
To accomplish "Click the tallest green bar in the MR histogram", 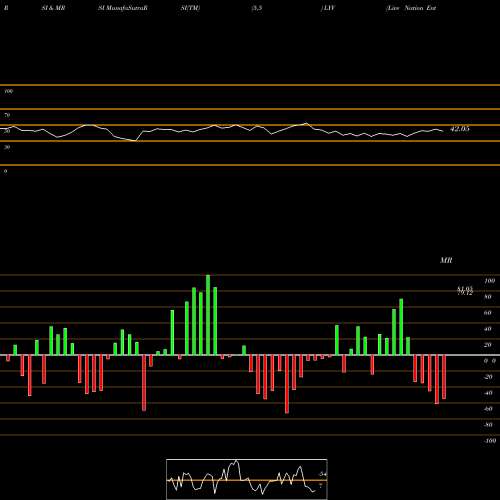I will [x=208, y=315].
